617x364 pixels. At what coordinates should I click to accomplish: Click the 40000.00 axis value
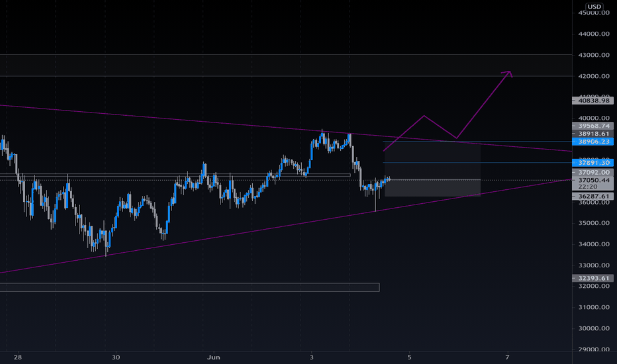594,118
